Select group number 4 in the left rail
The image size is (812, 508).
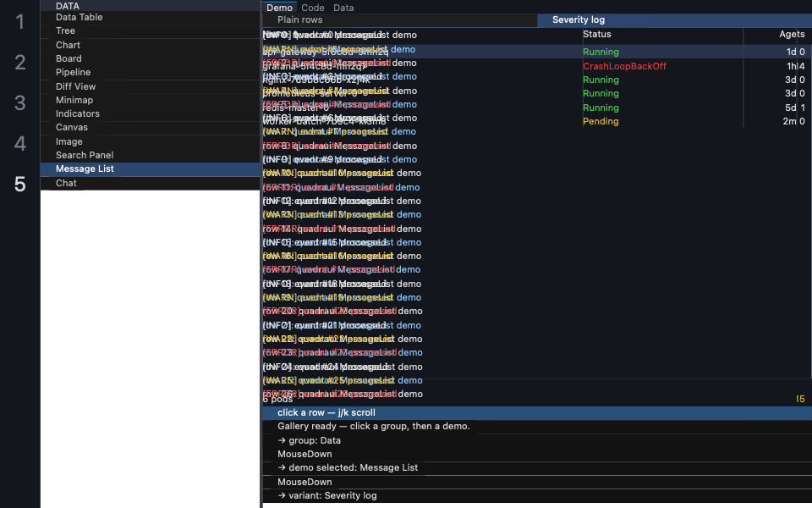(20, 143)
